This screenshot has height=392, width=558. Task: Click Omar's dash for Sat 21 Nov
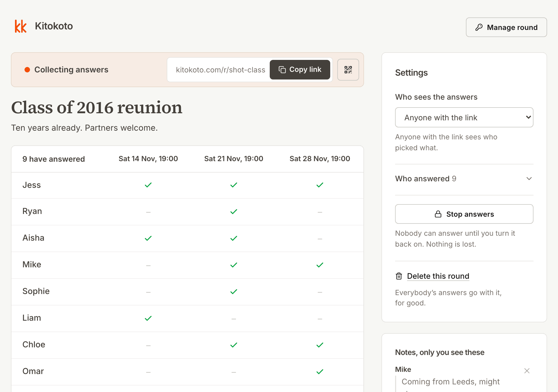click(x=234, y=372)
